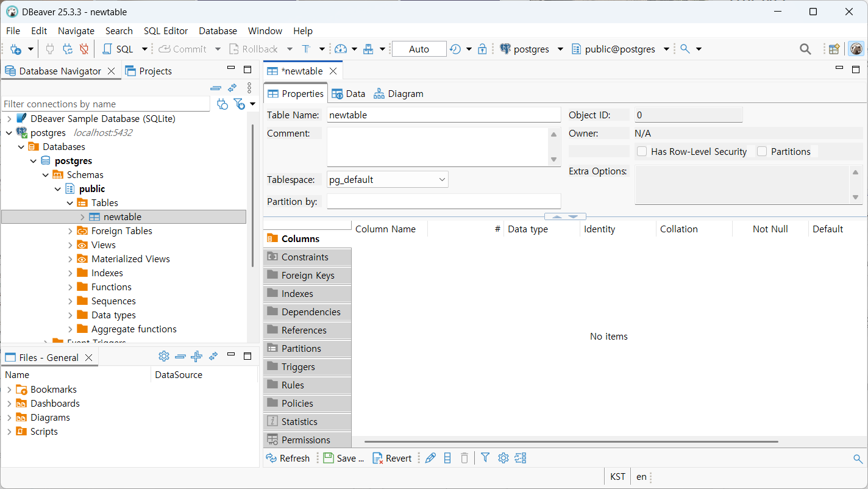The width and height of the screenshot is (868, 489).
Task: Click the columns table horizontal scrollbar
Action: 571,441
